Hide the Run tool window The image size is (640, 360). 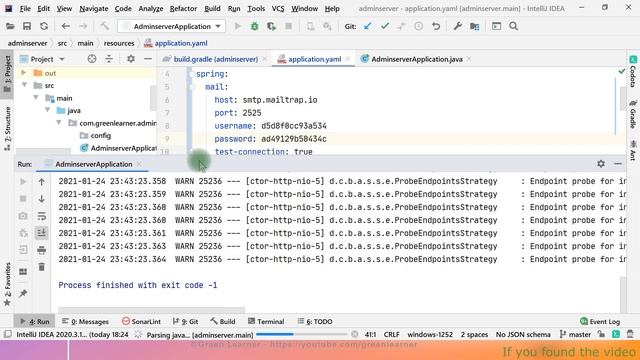618,164
